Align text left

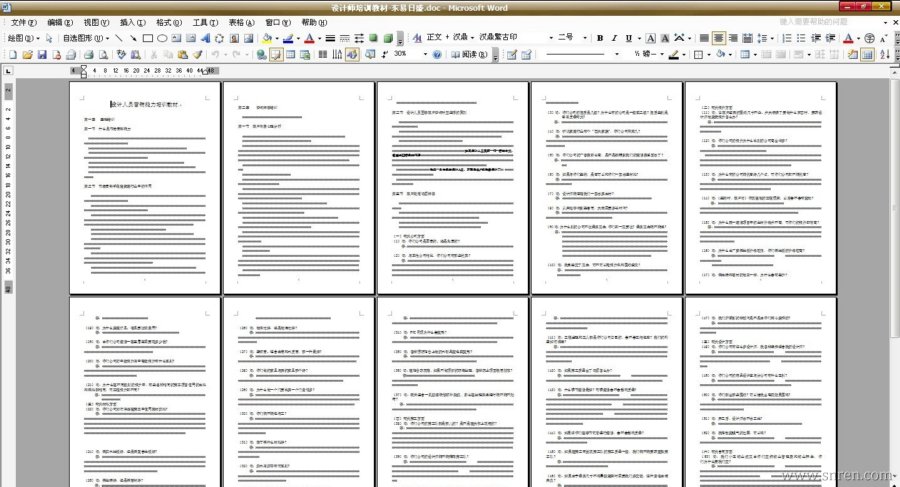(704, 38)
